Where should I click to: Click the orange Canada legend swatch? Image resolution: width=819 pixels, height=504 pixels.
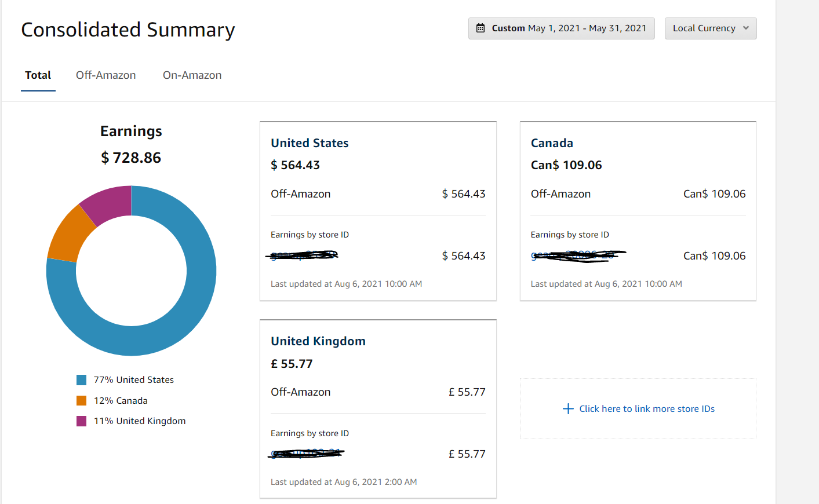(81, 400)
